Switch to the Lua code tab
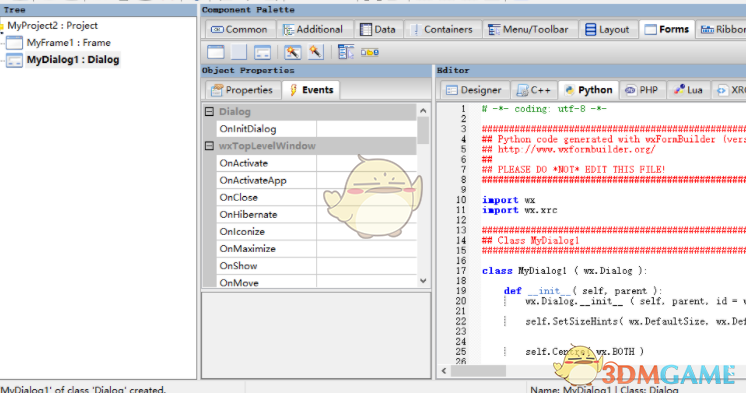Viewport: 746px width, 393px height. [688, 90]
